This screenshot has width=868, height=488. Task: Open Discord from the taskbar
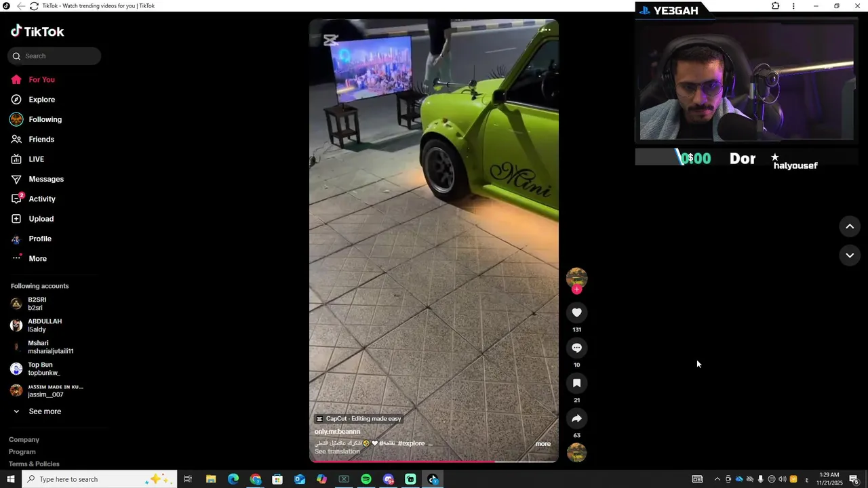[x=389, y=479]
